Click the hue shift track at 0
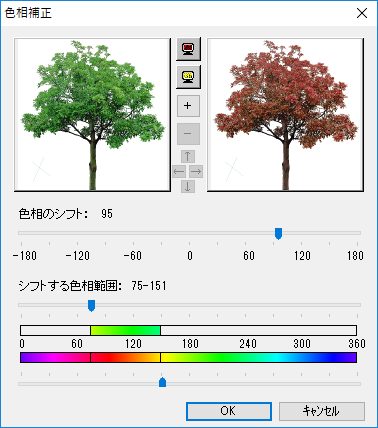 [x=189, y=233]
